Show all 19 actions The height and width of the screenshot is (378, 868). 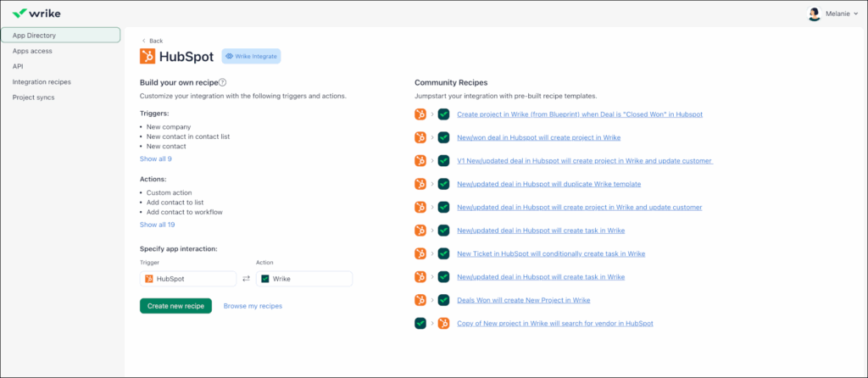[157, 225]
